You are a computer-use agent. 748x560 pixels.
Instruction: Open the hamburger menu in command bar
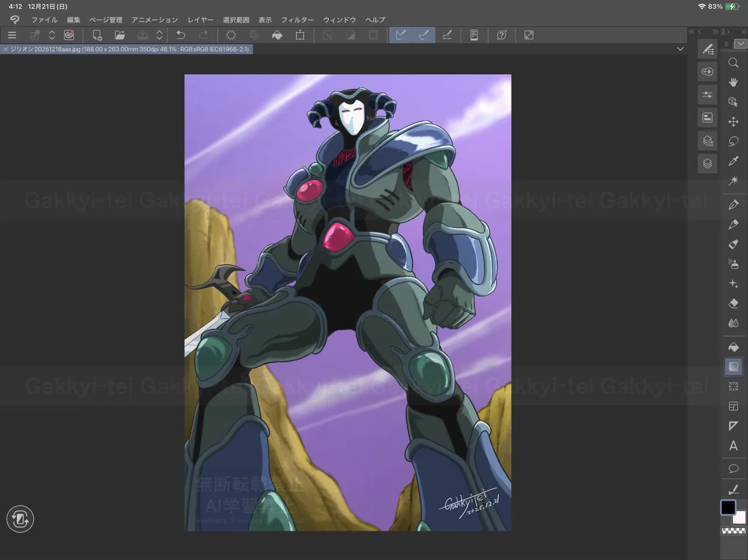[12, 35]
